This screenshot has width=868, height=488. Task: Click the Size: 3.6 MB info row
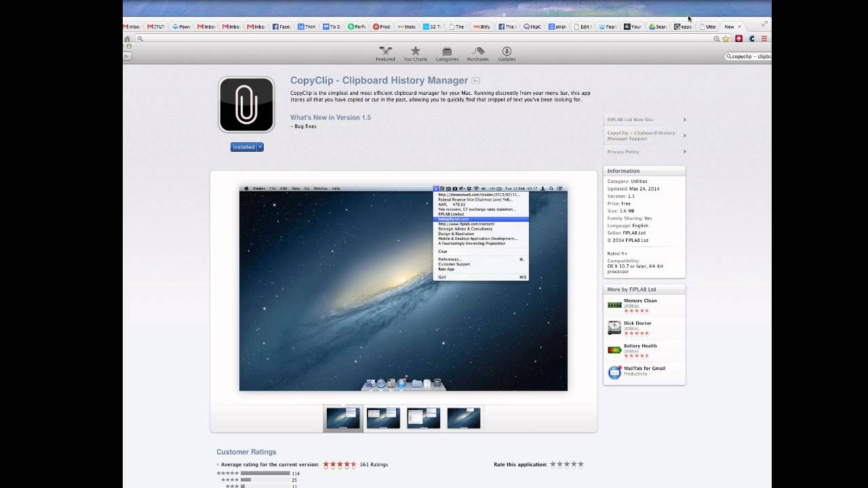point(621,211)
